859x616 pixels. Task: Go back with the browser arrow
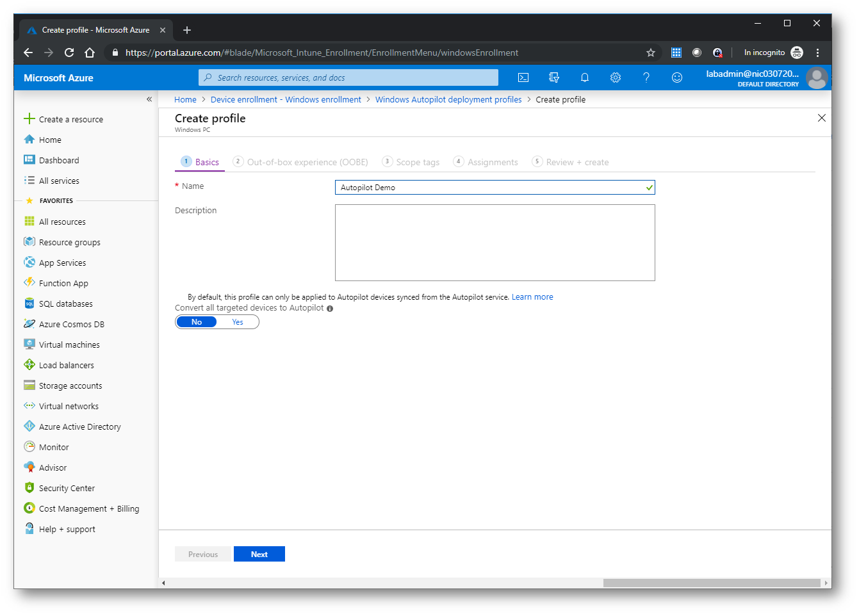click(x=28, y=53)
